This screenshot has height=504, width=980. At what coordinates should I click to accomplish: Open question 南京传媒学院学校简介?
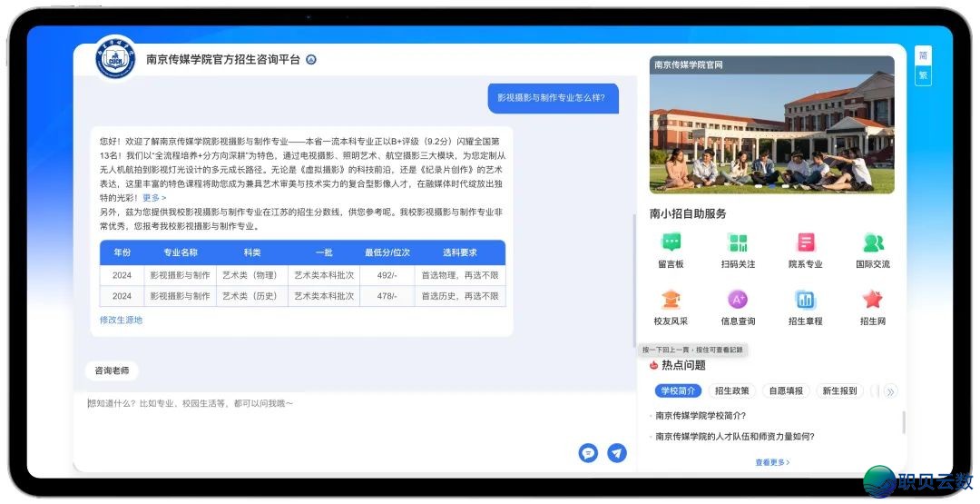click(x=701, y=416)
